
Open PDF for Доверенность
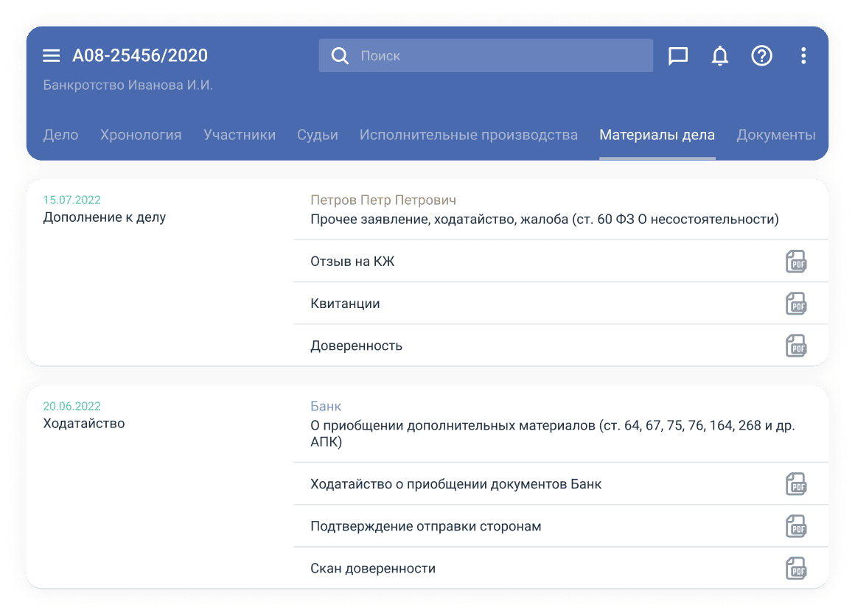(x=796, y=346)
